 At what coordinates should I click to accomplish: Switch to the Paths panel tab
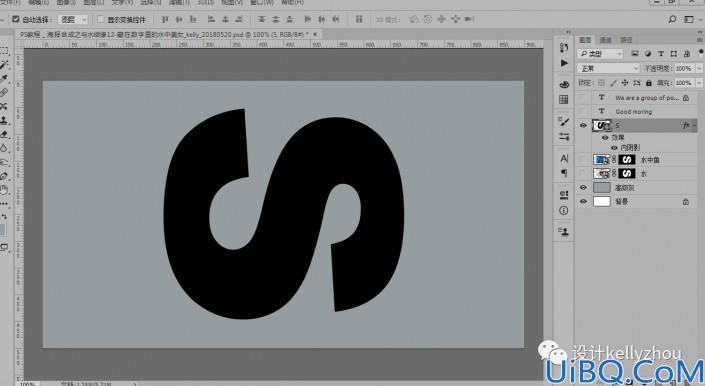pos(626,40)
